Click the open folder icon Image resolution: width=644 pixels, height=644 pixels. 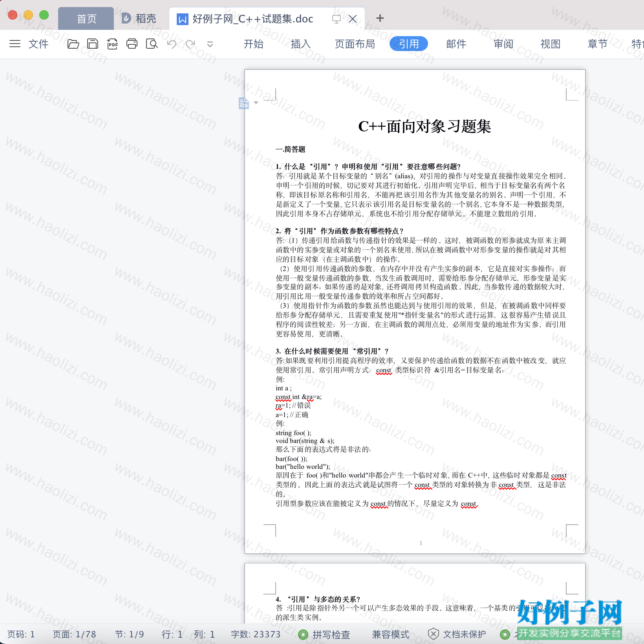73,44
